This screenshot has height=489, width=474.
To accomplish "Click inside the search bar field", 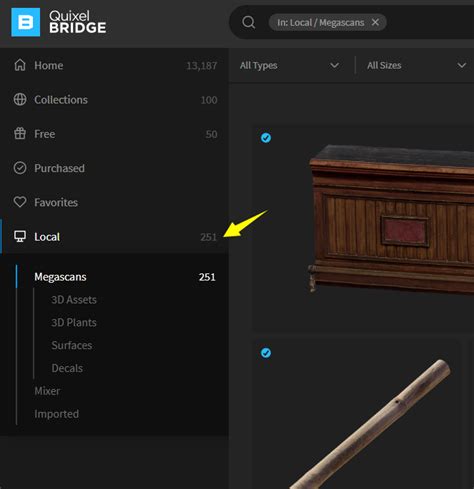I will point(430,22).
